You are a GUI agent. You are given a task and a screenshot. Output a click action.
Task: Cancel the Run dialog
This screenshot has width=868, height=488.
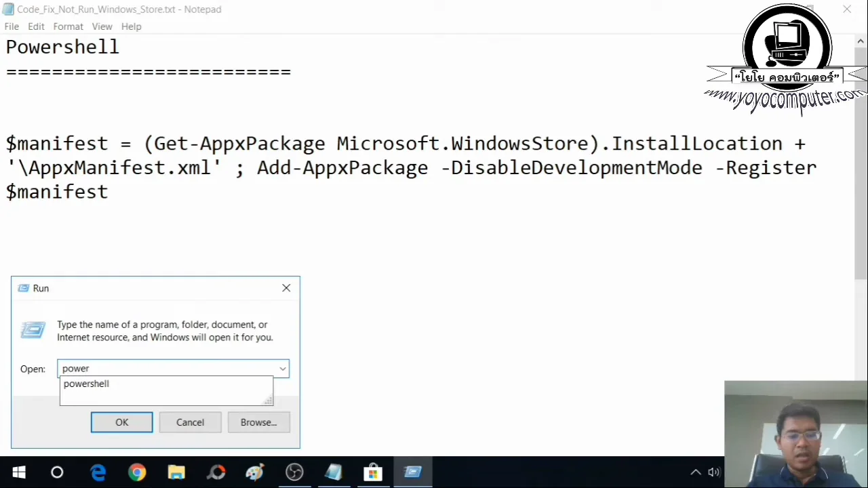(190, 422)
